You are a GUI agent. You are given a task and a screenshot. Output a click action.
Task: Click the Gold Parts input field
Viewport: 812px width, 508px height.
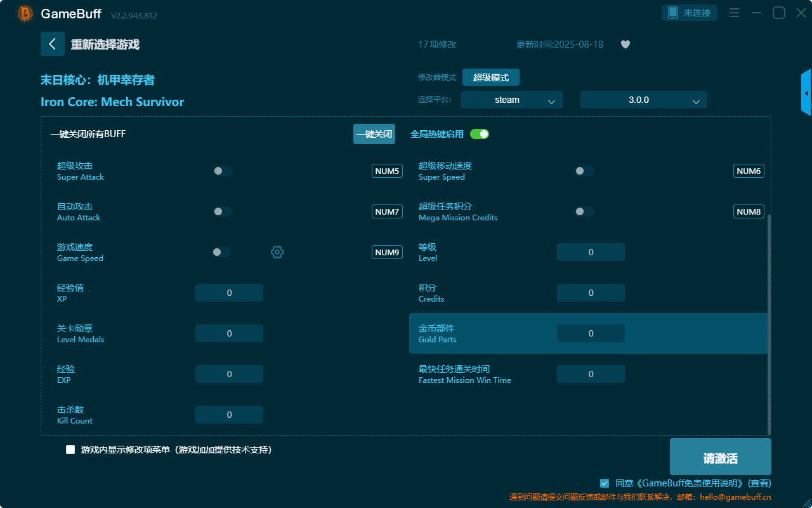pos(591,333)
